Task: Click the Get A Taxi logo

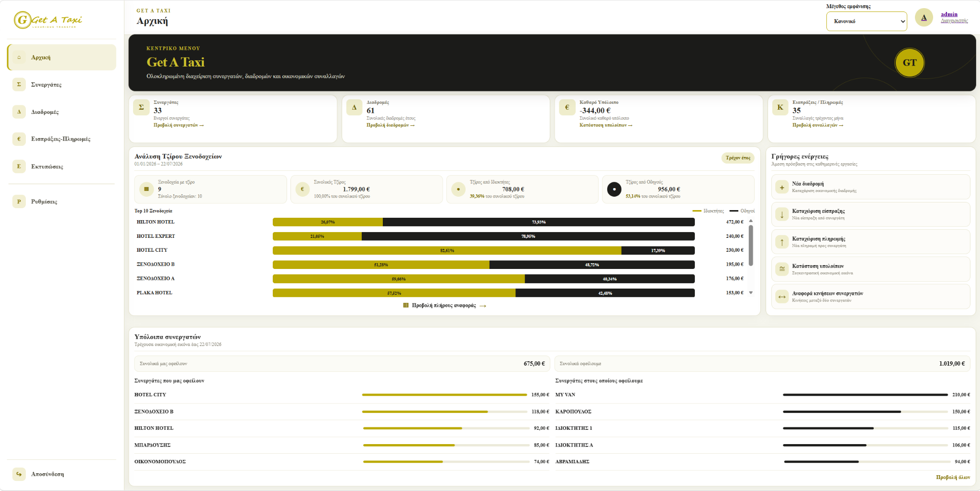Action: click(x=48, y=20)
